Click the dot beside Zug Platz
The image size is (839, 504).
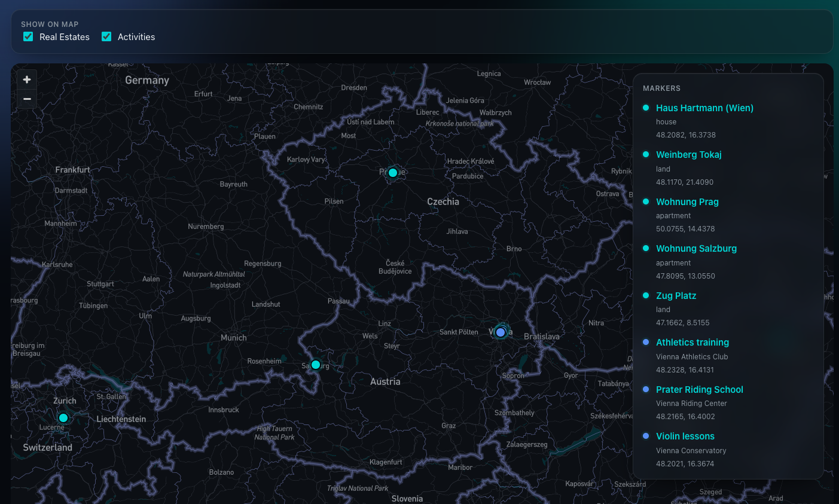(646, 295)
